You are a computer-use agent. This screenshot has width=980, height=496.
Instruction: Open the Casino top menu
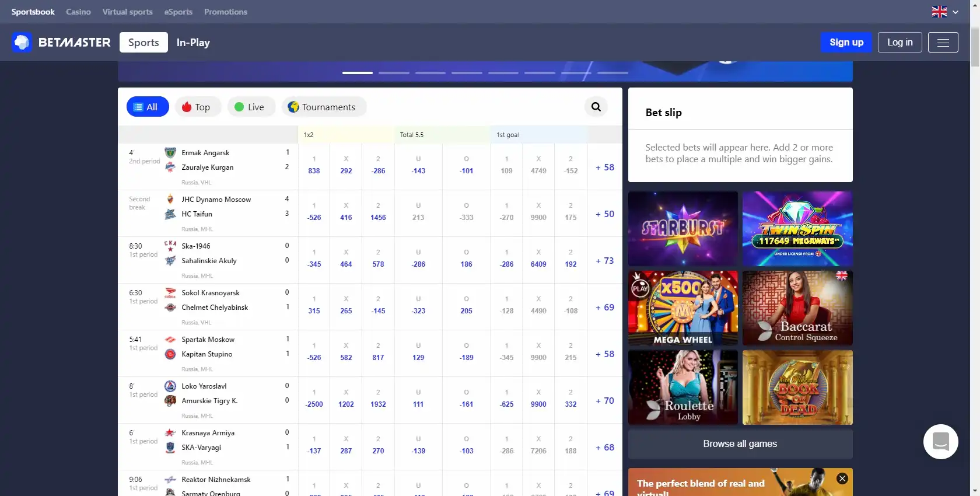(78, 12)
